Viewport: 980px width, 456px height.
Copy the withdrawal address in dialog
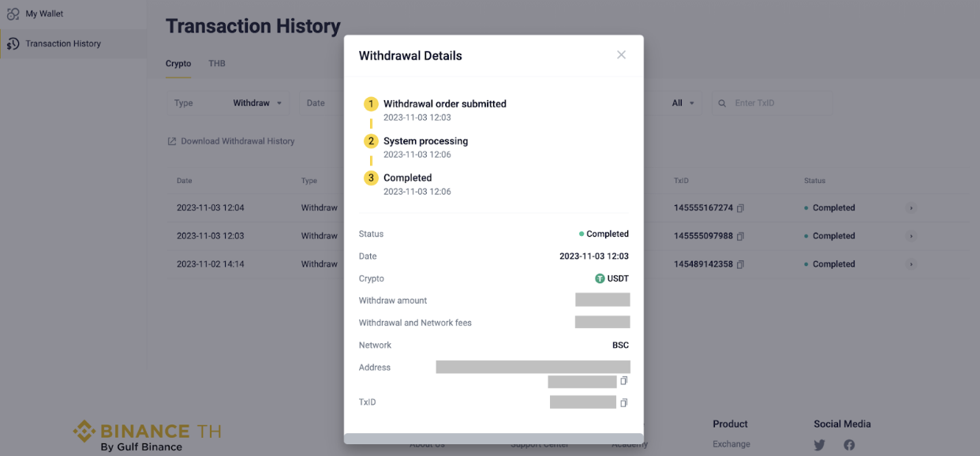623,381
